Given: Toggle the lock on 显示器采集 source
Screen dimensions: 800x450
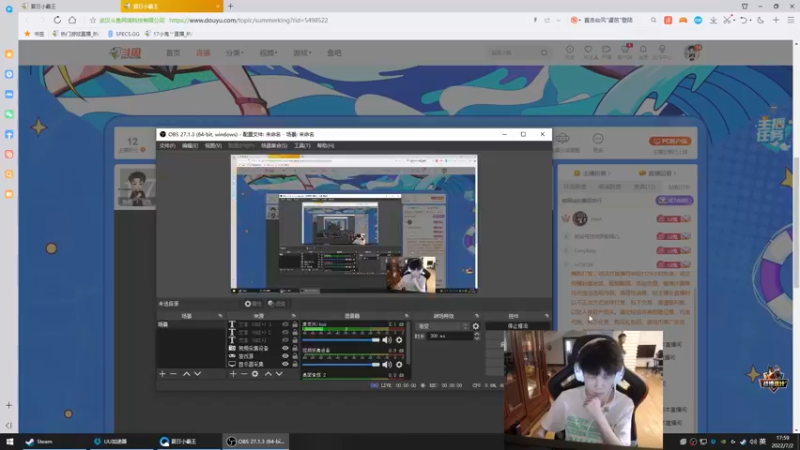Looking at the screenshot, I should click(x=295, y=364).
